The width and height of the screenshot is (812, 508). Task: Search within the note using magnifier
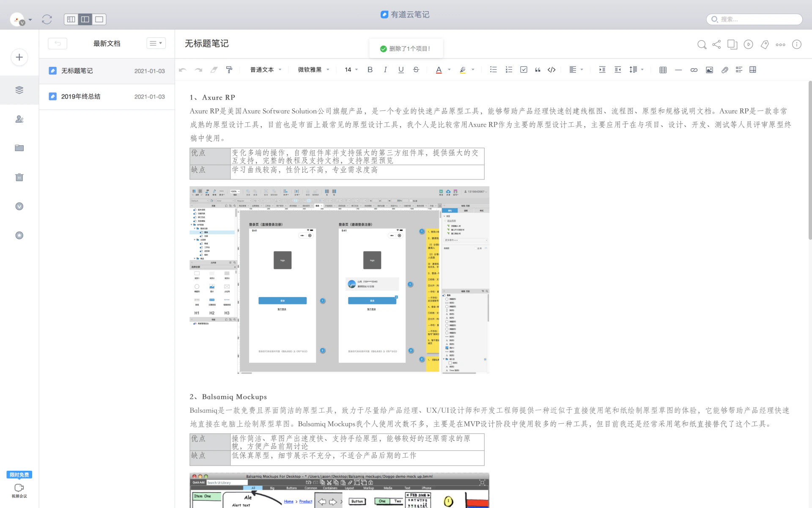702,44
